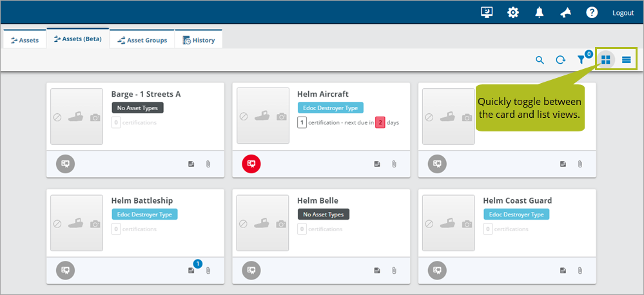This screenshot has height=295, width=644.
Task: Click the Logout link
Action: (x=623, y=13)
